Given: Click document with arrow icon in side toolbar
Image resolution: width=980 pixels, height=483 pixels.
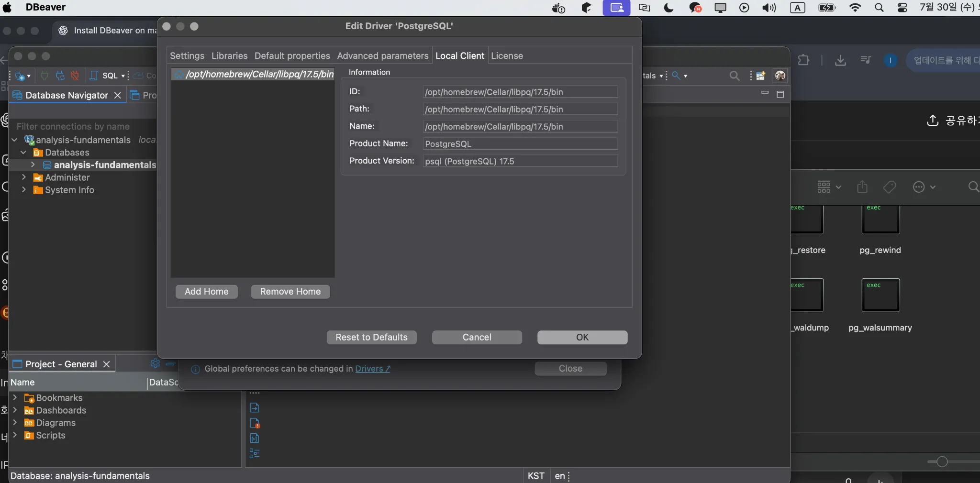Looking at the screenshot, I should pos(255,407).
